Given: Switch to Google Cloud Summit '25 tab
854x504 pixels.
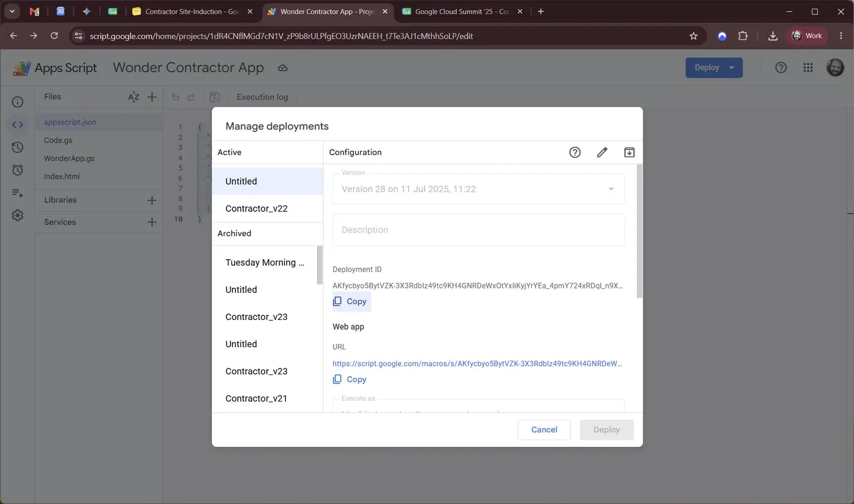Looking at the screenshot, I should pyautogui.click(x=462, y=12).
